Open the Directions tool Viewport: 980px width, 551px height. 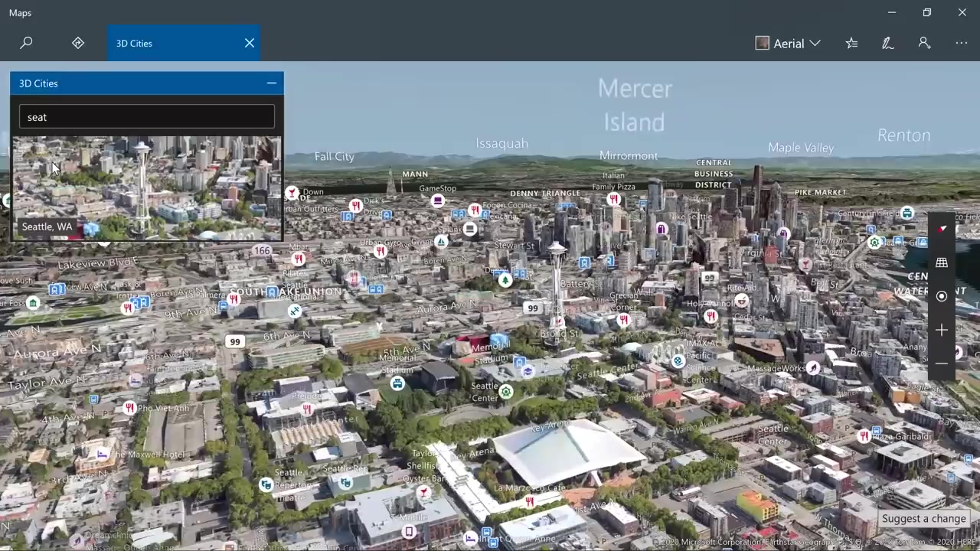click(x=78, y=43)
